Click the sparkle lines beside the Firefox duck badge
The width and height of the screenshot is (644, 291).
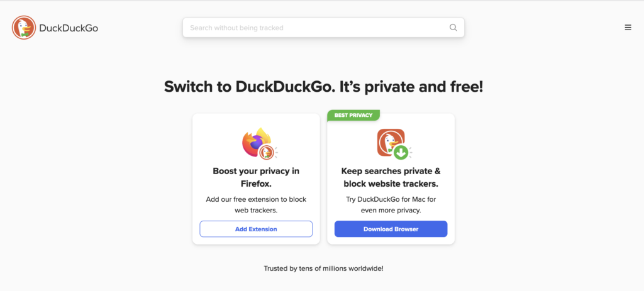277,152
